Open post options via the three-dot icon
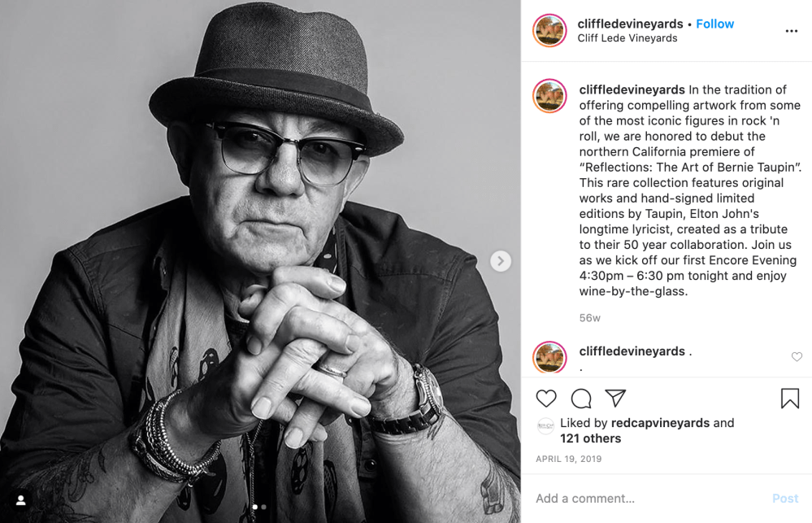 (792, 30)
